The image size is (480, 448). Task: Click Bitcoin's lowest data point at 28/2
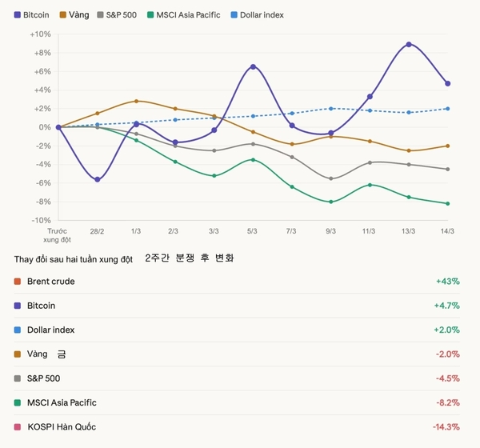coord(97,179)
